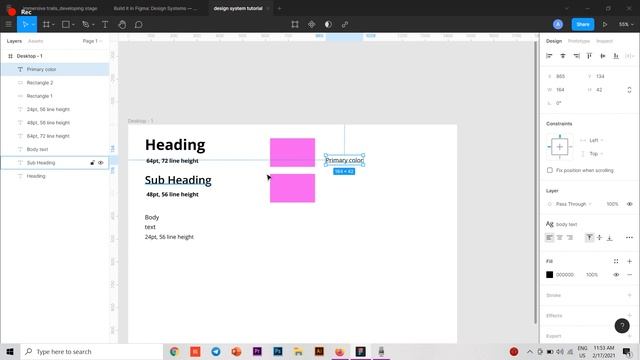Toggle constrain proportions icon

(629, 90)
